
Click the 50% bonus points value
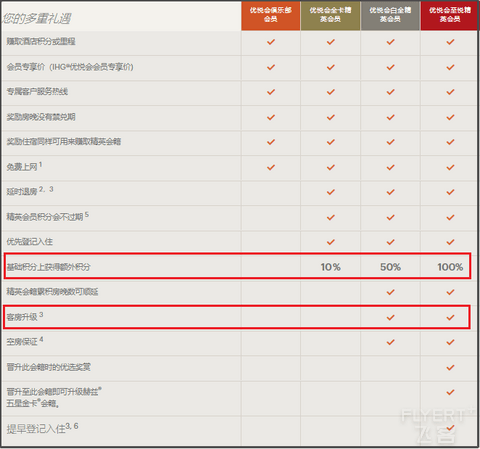tap(390, 267)
